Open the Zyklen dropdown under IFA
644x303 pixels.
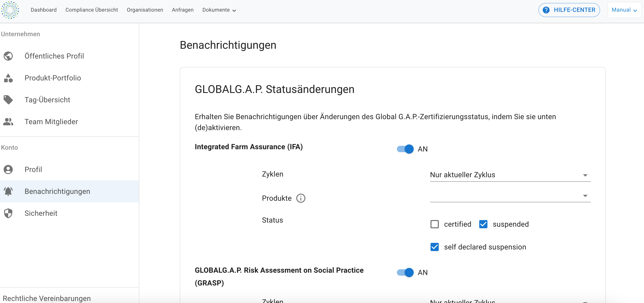point(510,175)
